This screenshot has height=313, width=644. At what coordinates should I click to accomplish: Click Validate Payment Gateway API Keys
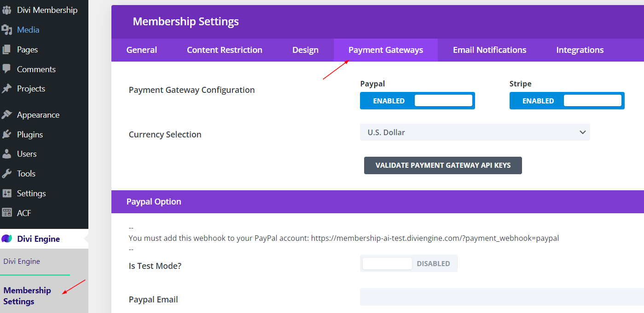coord(442,165)
